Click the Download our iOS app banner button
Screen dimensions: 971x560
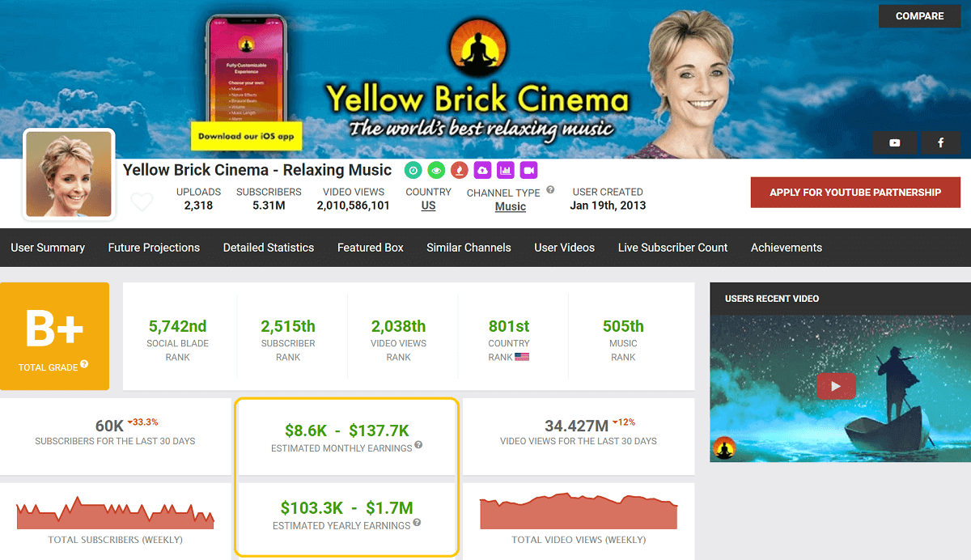point(246,136)
